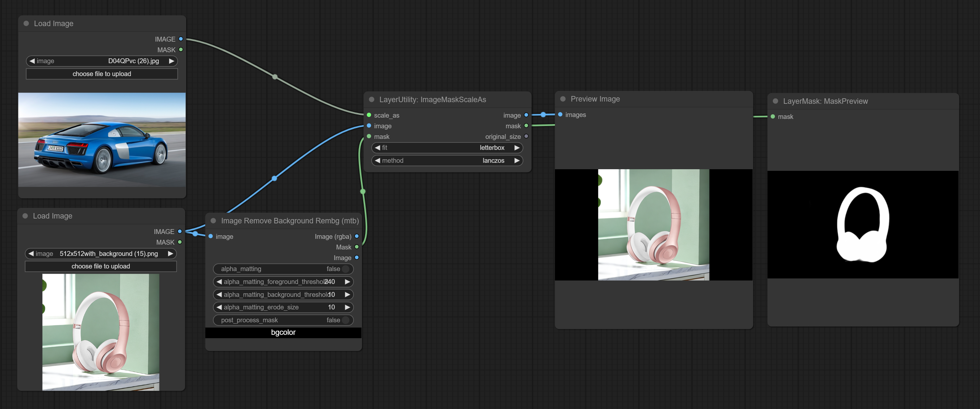Click choose file to upload under the headphones filename
Viewport: 980px width, 409px height.
coord(101,266)
